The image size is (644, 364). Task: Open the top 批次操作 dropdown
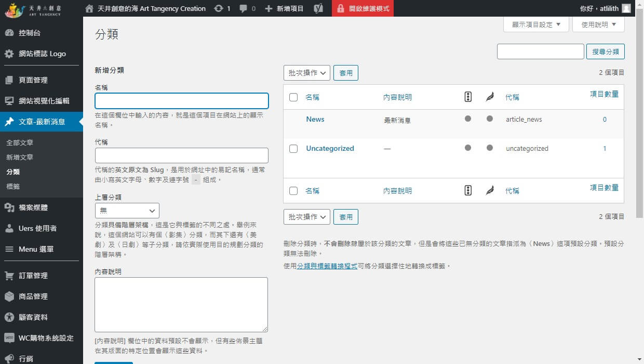(x=307, y=73)
